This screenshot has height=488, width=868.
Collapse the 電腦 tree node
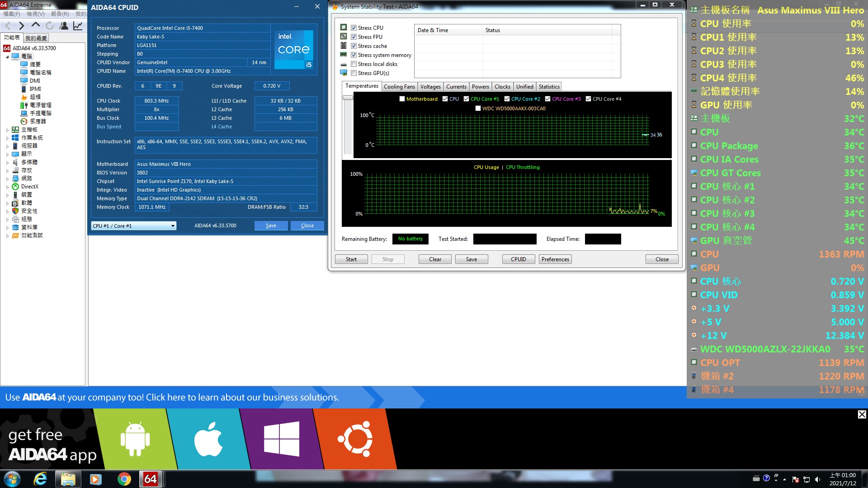(7, 57)
